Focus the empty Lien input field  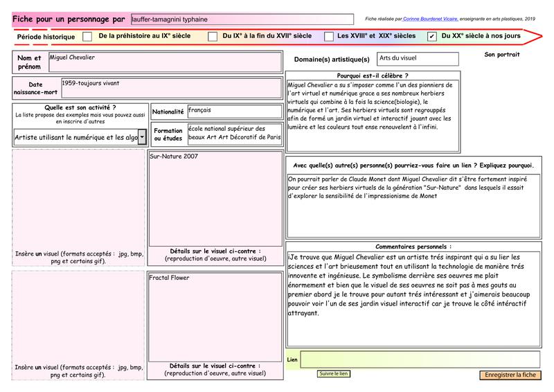point(420,359)
